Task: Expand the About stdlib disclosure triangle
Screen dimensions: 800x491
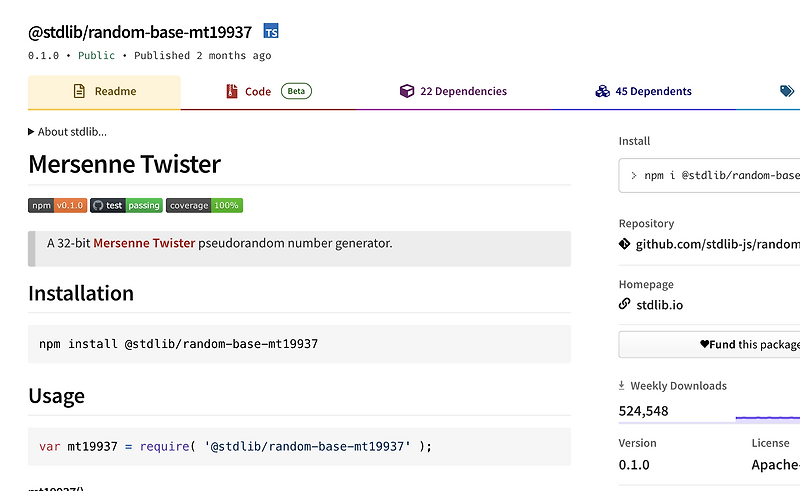Action: [32, 132]
